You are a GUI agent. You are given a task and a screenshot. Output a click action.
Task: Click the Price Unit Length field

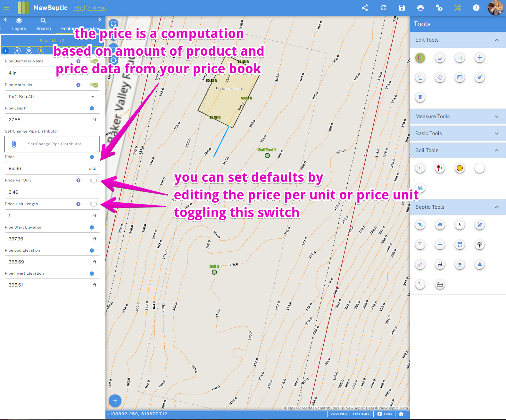(53, 216)
